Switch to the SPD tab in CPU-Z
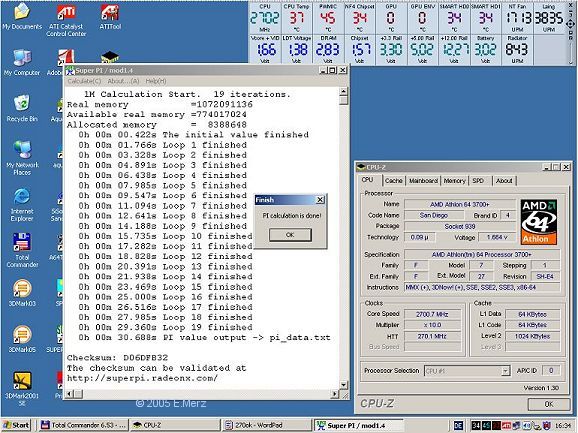 [x=478, y=181]
